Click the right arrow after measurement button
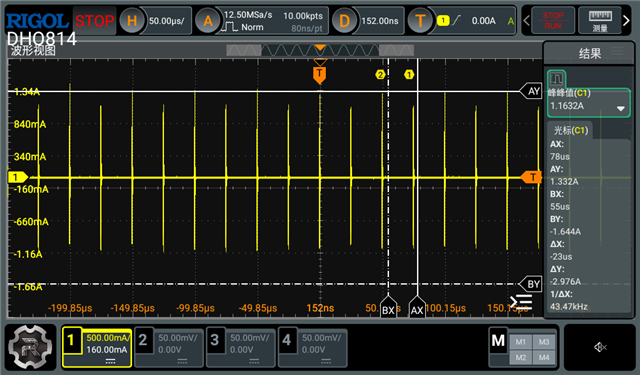 [x=626, y=20]
